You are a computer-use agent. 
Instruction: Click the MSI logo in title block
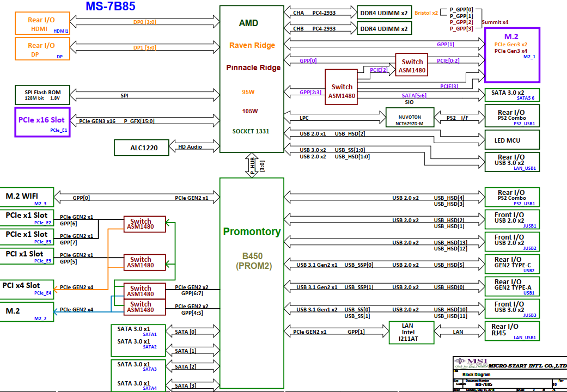click(x=470, y=364)
